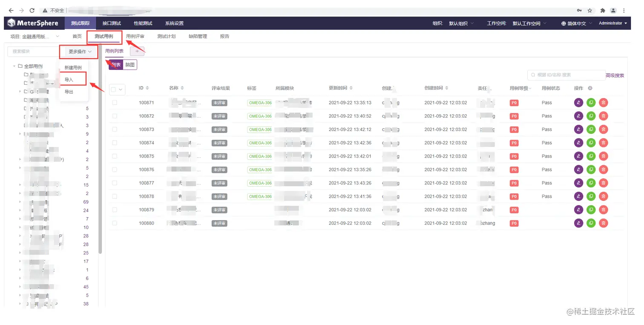Open selection dropdown arrow beside header checkbox
The height and width of the screenshot is (325, 644).
point(121,89)
